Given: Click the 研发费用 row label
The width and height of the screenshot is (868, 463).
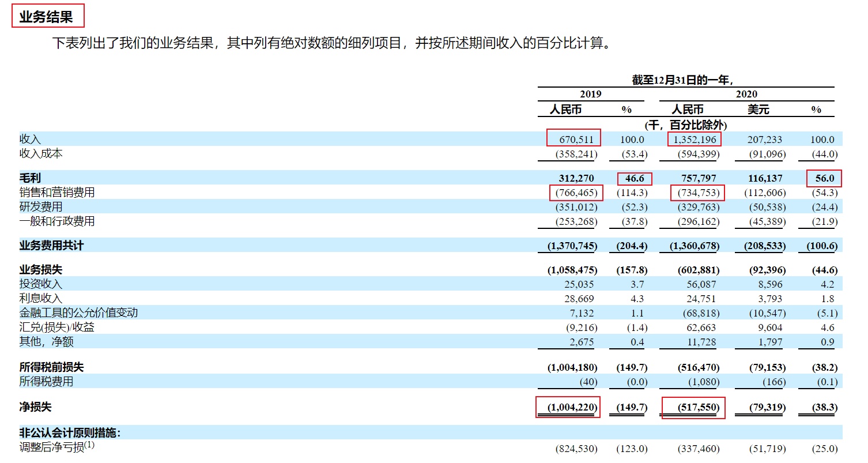Looking at the screenshot, I should (x=41, y=207).
